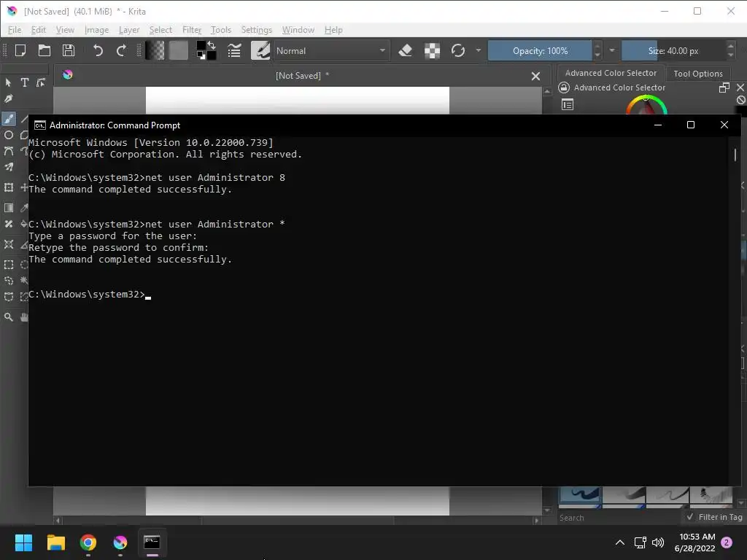Select the Assistant tool
The image size is (747, 560).
pos(9,244)
